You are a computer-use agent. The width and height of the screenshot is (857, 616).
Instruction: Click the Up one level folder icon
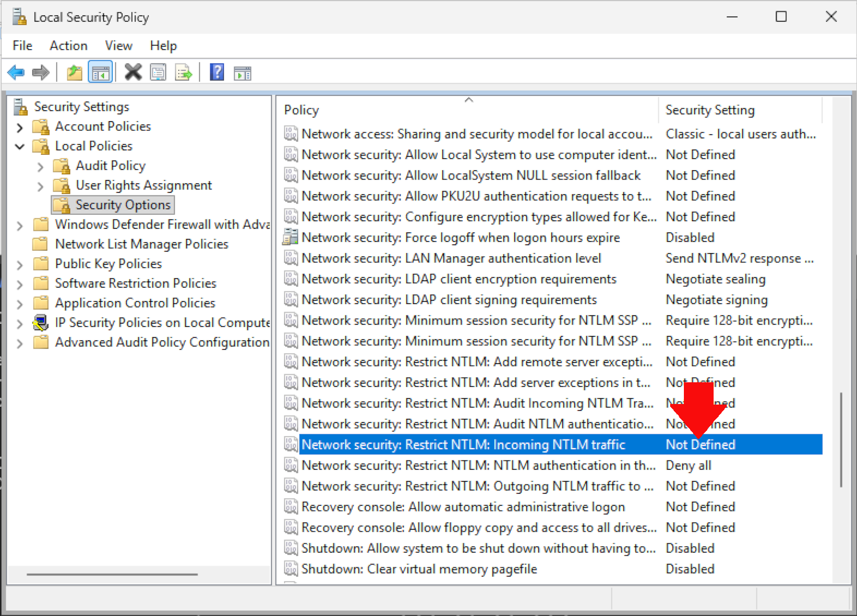(x=74, y=73)
